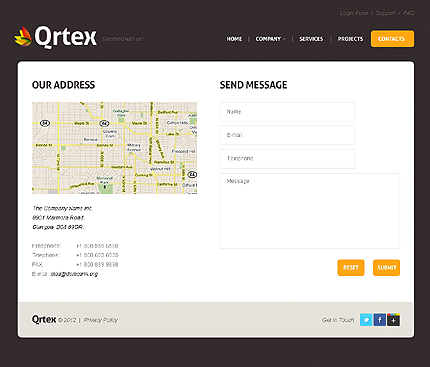Open the Facebook social icon
This screenshot has width=430, height=367.
tap(379, 320)
